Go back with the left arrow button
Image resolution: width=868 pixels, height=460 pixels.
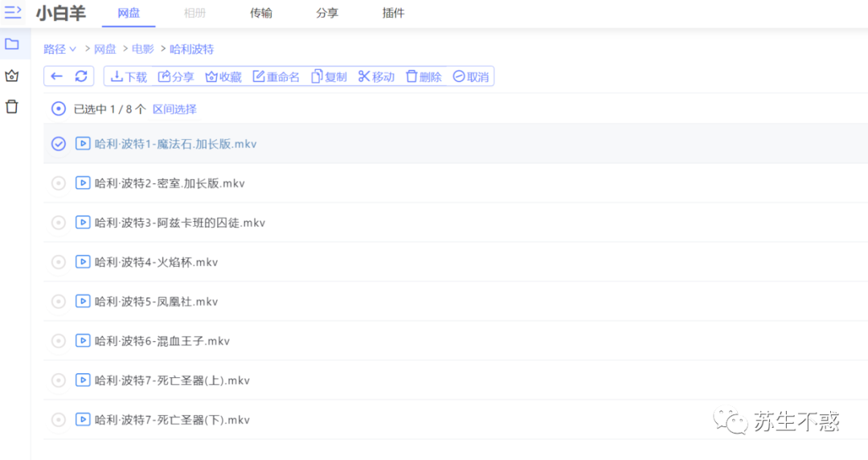[56, 76]
